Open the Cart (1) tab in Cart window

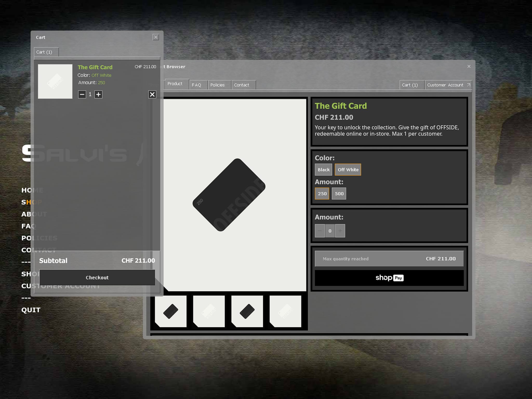[46, 52]
